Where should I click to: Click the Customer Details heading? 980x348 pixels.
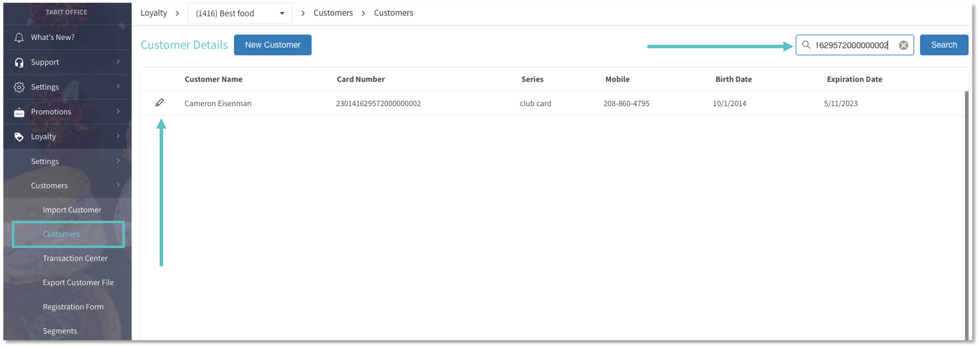(x=184, y=45)
